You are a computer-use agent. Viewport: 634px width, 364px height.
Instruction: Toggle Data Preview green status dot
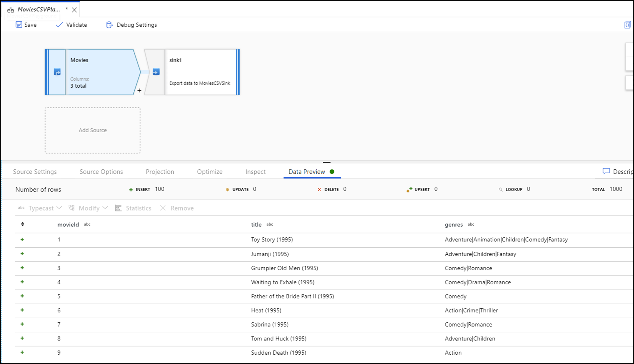(x=332, y=172)
